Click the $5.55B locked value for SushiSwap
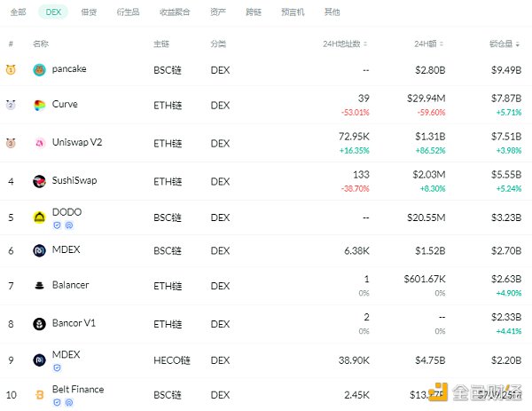The image size is (532, 411). click(506, 175)
